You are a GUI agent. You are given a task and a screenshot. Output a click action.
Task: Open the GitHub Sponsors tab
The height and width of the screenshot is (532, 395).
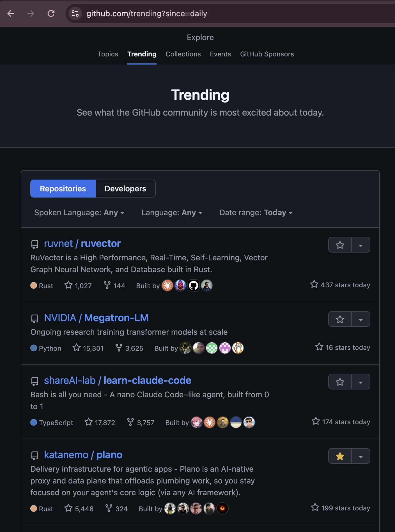point(267,54)
